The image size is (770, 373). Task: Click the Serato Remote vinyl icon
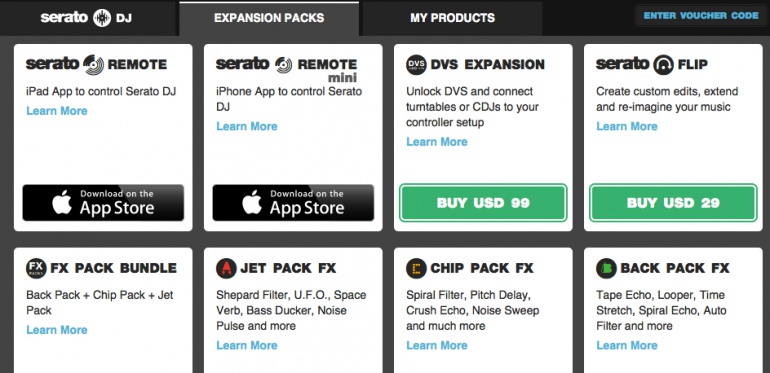(x=93, y=64)
